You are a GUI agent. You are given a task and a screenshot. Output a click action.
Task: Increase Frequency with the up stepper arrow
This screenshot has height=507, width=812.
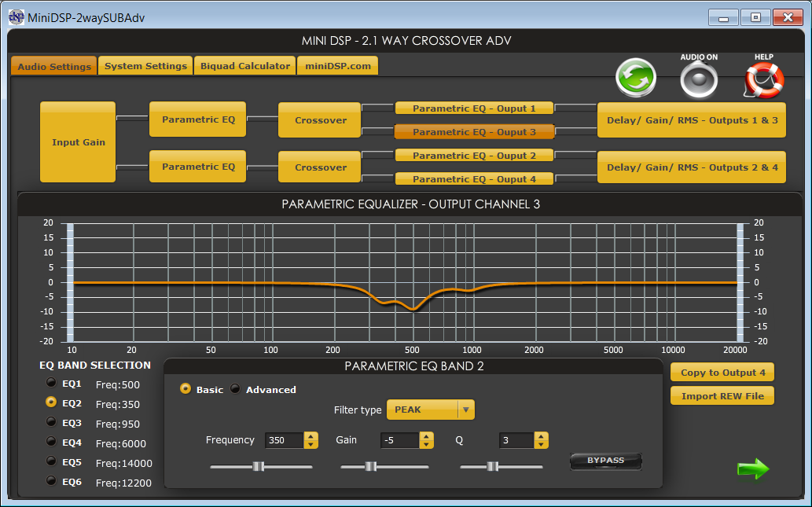click(310, 436)
